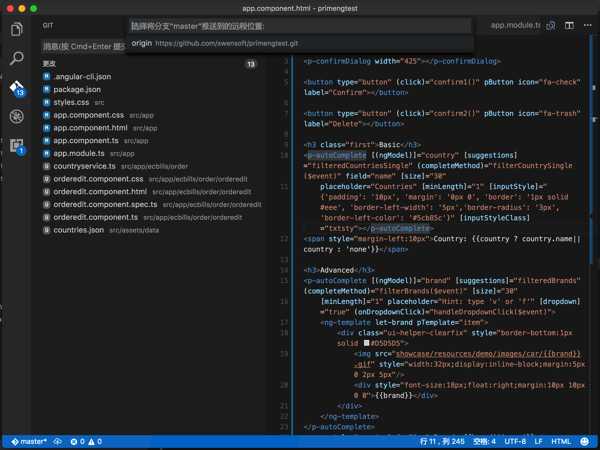Viewport: 600px width, 450px height.
Task: Click the GIT panel title
Action: point(48,26)
